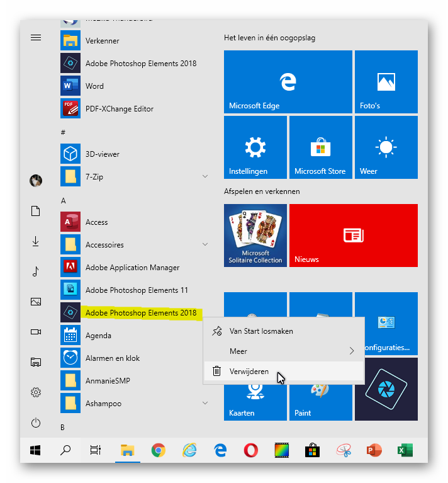The image size is (448, 483).
Task: Open Microsoft Solitaire Collection tile
Action: (x=255, y=236)
